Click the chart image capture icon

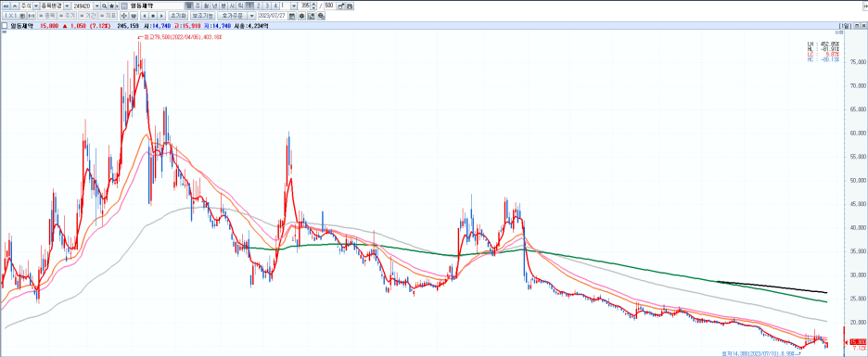coord(311,16)
